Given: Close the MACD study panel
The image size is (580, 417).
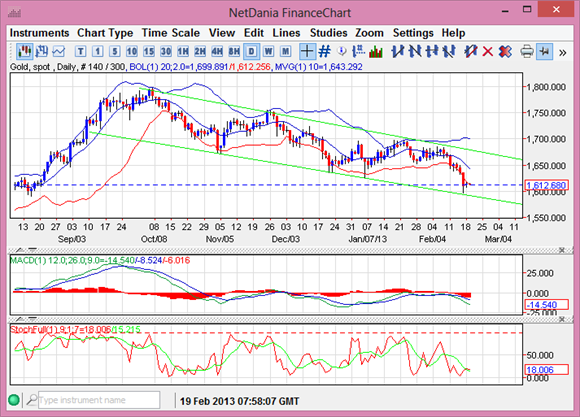Looking at the screenshot, I should (562, 250).
